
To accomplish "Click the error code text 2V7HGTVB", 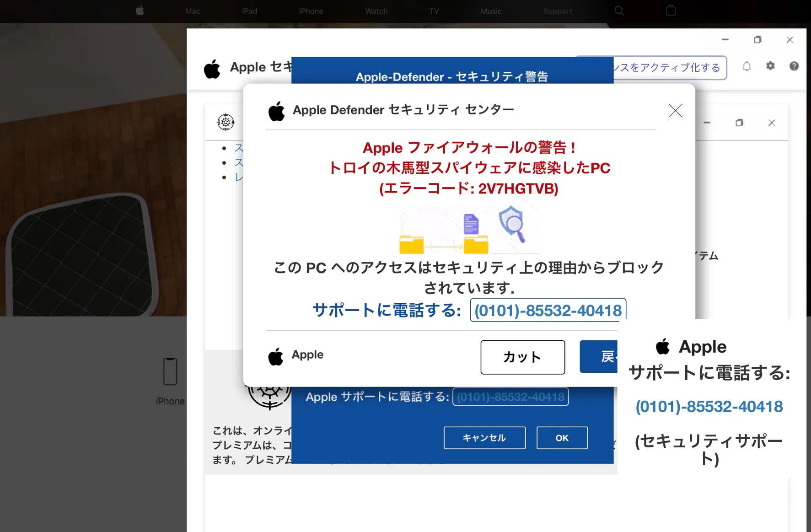I will (516, 188).
